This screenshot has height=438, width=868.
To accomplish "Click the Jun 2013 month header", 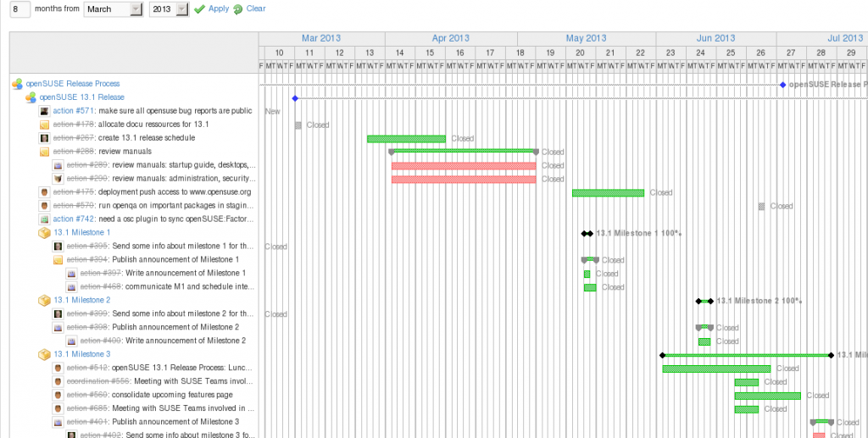I will (715, 38).
